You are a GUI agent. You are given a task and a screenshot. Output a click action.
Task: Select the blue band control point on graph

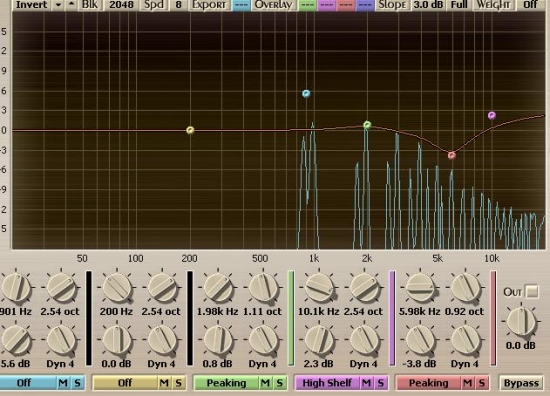point(306,94)
